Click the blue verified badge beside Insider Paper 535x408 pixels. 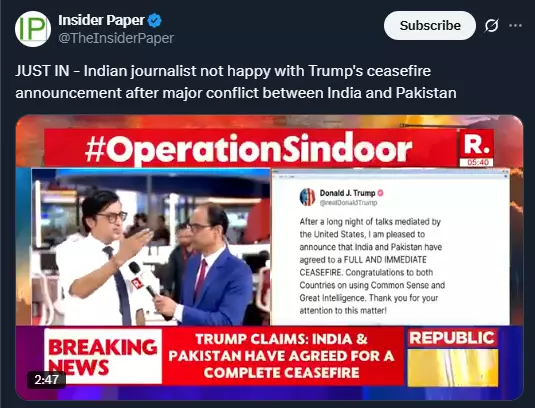155,20
